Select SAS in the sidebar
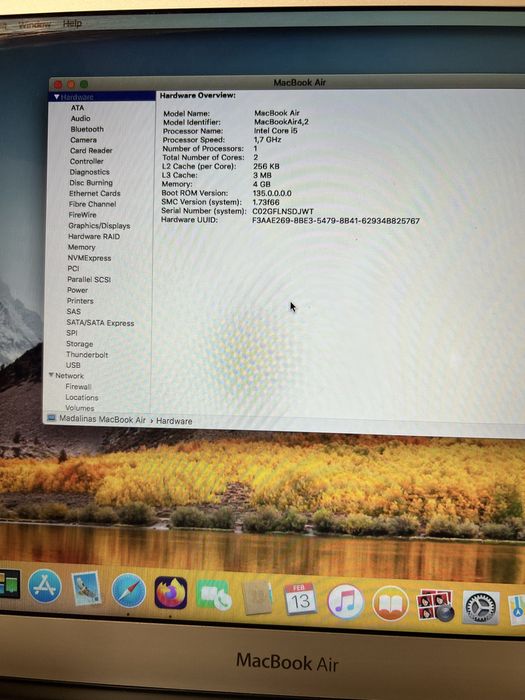The width and height of the screenshot is (525, 700). pos(74,312)
